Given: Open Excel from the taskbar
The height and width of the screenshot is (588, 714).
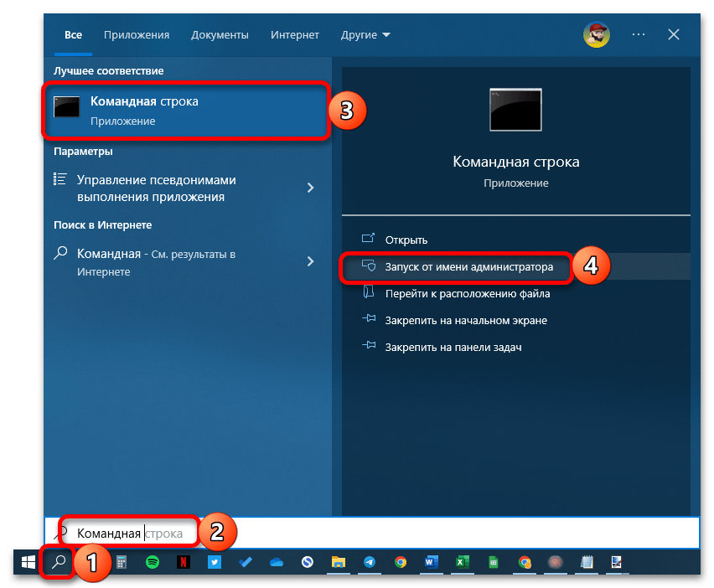Looking at the screenshot, I should coord(463,562).
